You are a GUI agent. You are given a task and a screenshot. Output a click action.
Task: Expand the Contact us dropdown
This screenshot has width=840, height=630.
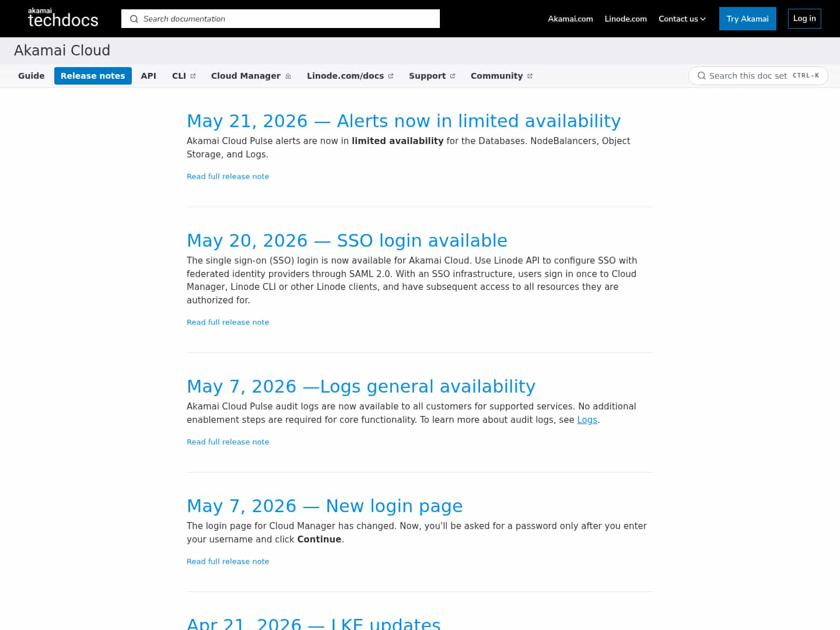click(x=682, y=19)
